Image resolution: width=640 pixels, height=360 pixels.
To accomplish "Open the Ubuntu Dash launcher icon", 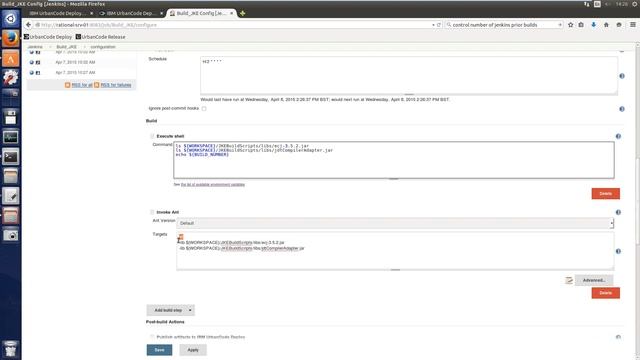I will [11, 19].
